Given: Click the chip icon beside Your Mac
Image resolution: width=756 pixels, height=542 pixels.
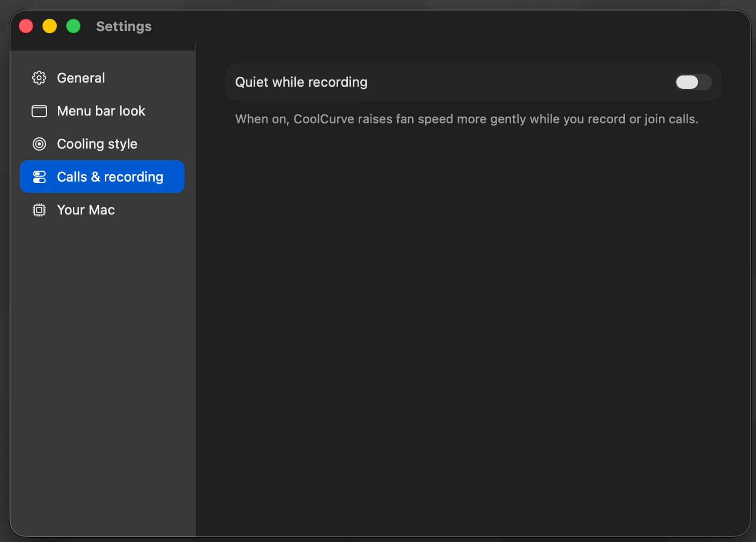Looking at the screenshot, I should pyautogui.click(x=39, y=210).
